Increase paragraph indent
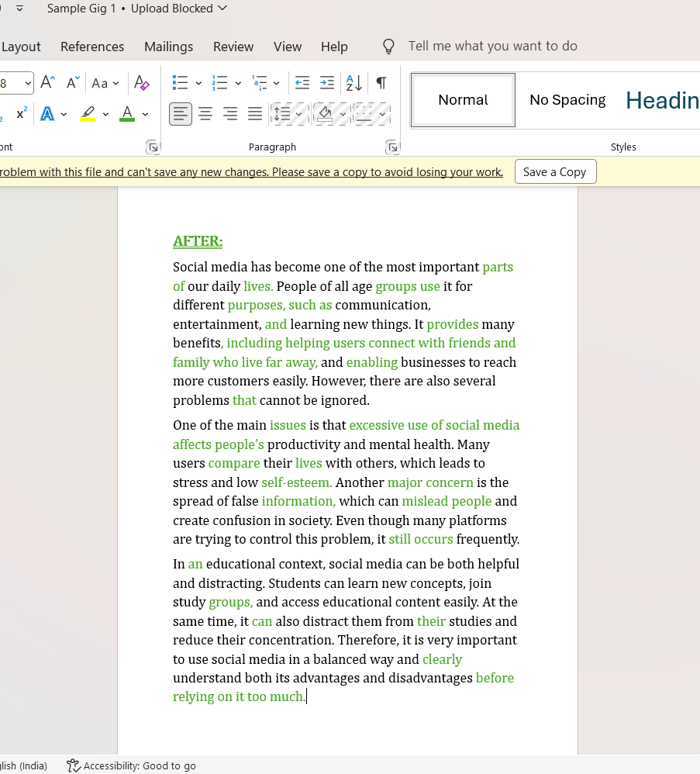This screenshot has height=774, width=700. 326,83
